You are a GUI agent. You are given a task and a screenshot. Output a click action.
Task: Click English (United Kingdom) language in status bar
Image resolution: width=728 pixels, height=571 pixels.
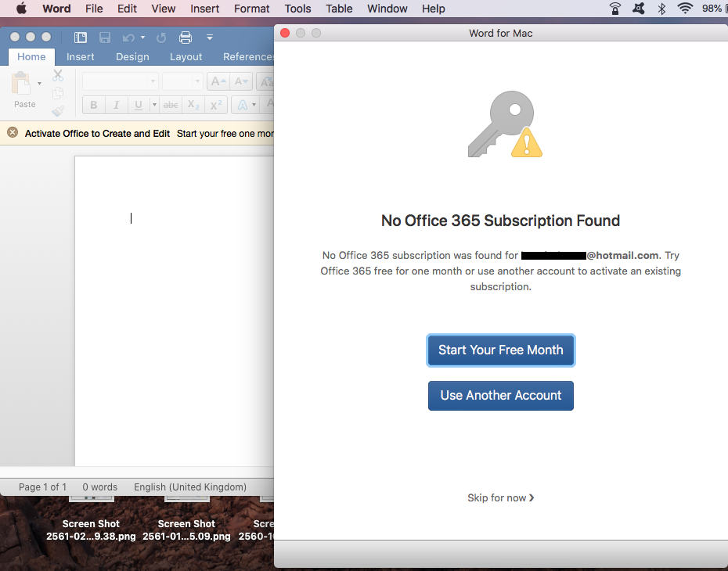coord(190,487)
